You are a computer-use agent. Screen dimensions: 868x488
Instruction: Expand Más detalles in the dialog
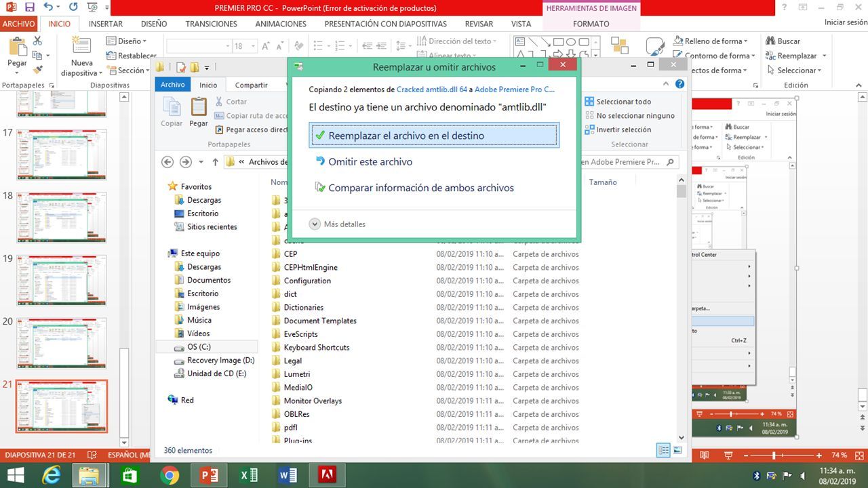[x=337, y=224]
